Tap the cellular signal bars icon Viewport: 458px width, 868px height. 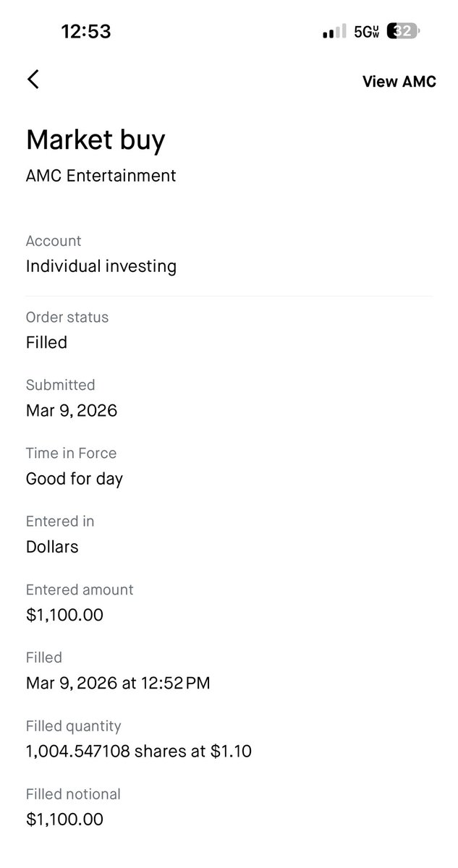click(334, 32)
